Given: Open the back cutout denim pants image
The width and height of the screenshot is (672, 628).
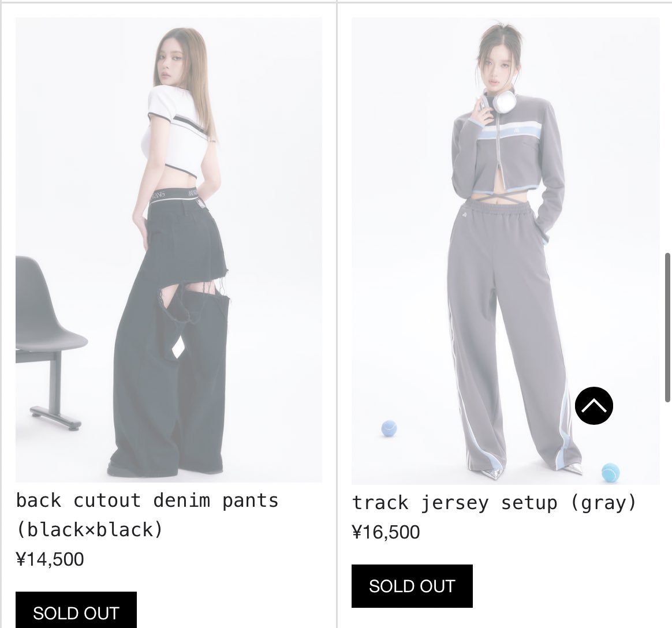Looking at the screenshot, I should coord(169,250).
